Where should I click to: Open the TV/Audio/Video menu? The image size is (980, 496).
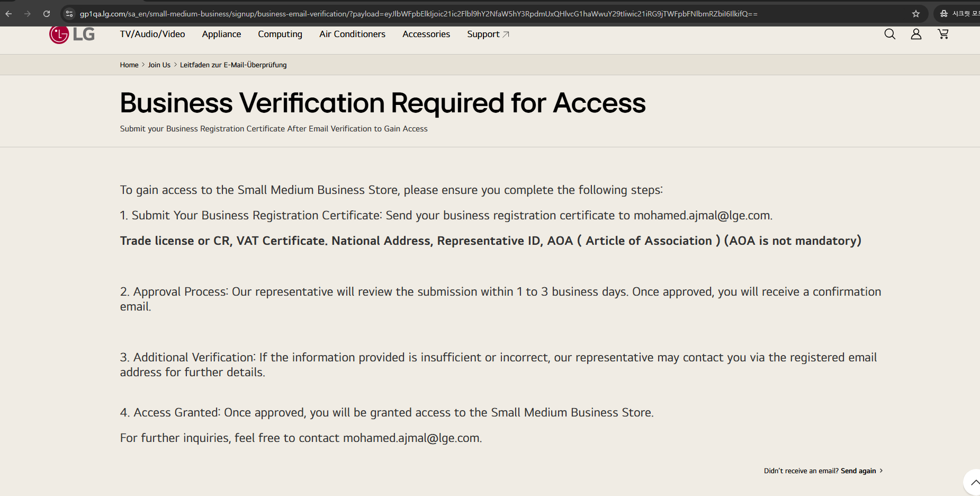152,34
